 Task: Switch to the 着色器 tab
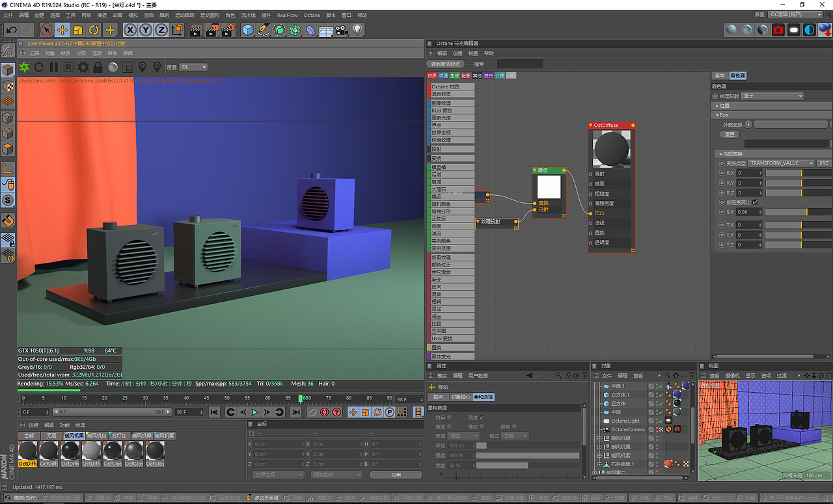point(737,75)
